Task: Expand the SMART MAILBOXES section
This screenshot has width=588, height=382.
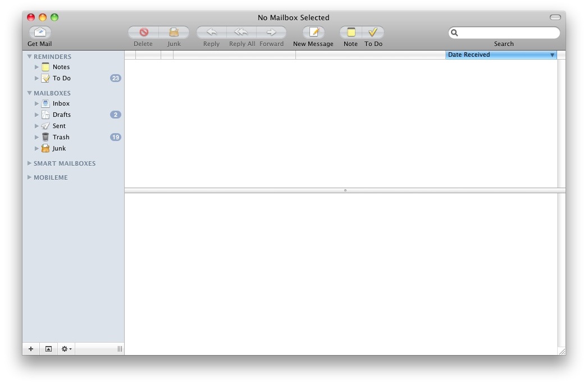Action: click(29, 163)
